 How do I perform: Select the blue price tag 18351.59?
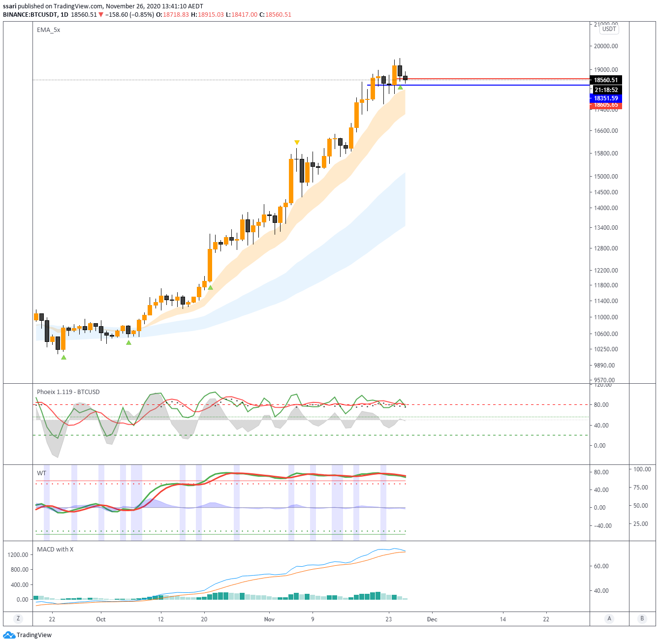[606, 98]
